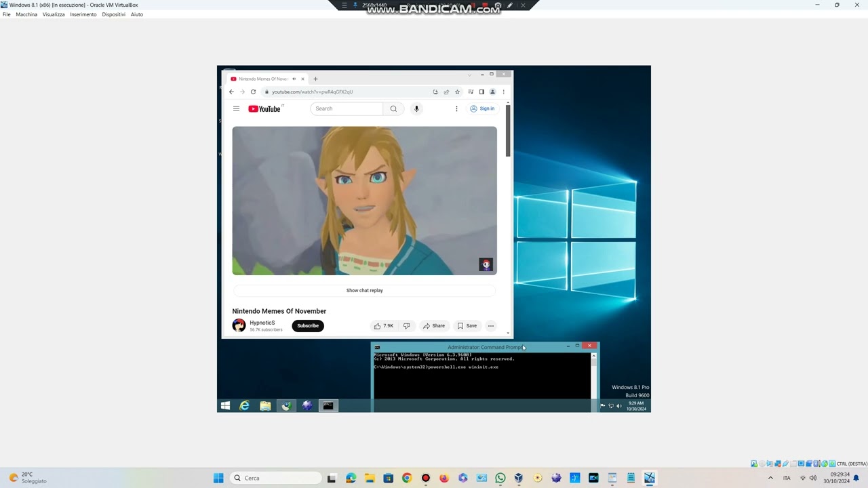
Task: Click channel watermark in video corner
Action: click(x=486, y=264)
